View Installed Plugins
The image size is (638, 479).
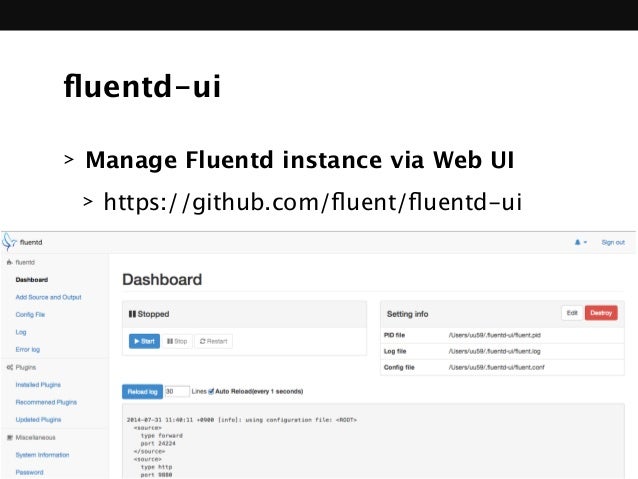coord(38,385)
